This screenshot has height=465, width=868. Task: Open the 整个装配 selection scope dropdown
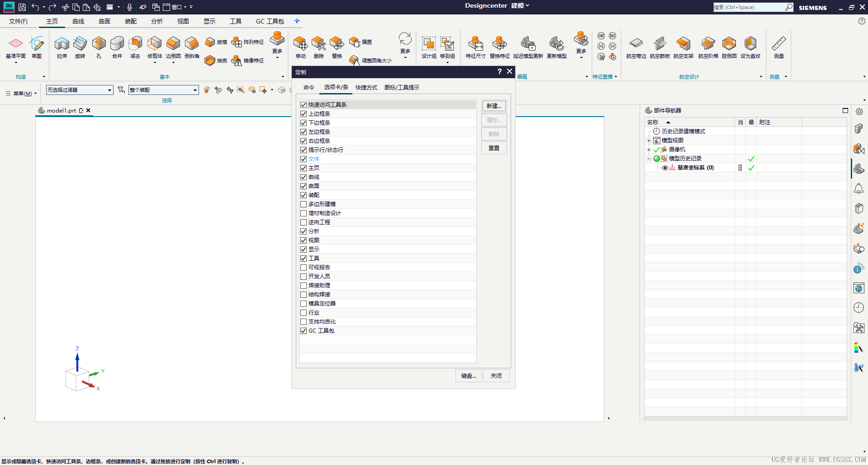click(163, 90)
